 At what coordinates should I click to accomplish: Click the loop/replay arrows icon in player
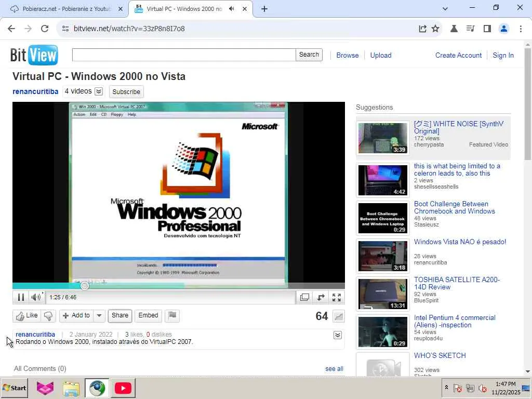tap(321, 297)
